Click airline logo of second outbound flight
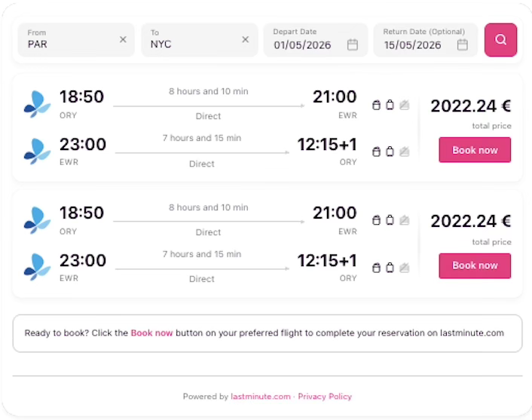The width and height of the screenshot is (532, 420). coord(37,220)
